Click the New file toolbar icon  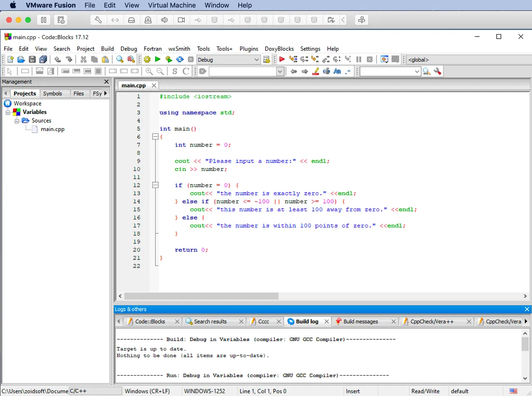(10, 59)
